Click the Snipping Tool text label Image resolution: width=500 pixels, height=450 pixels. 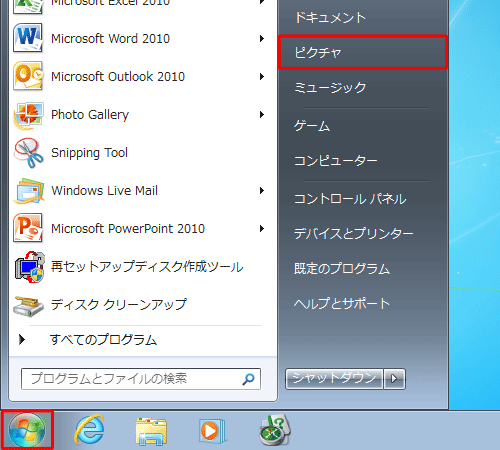click(89, 153)
